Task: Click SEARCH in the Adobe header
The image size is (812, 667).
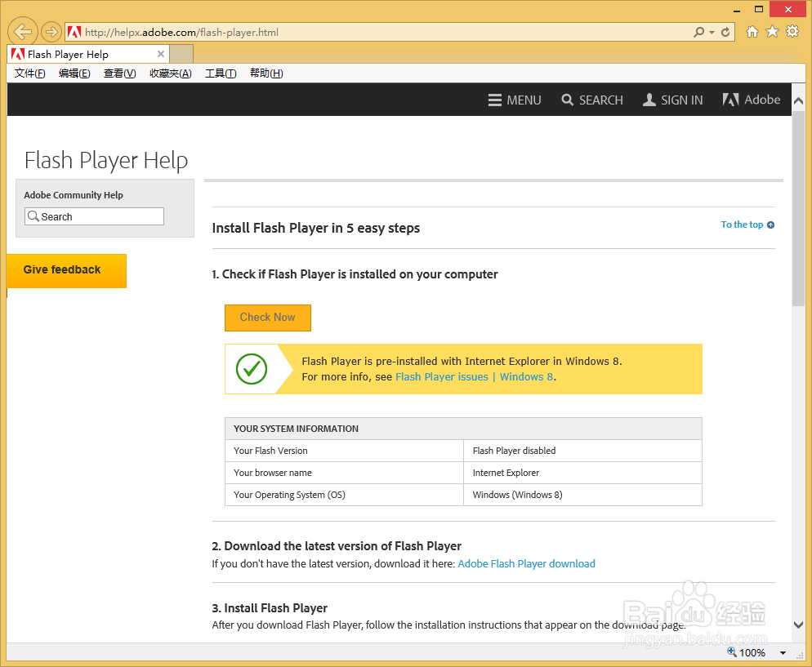Action: tap(592, 100)
